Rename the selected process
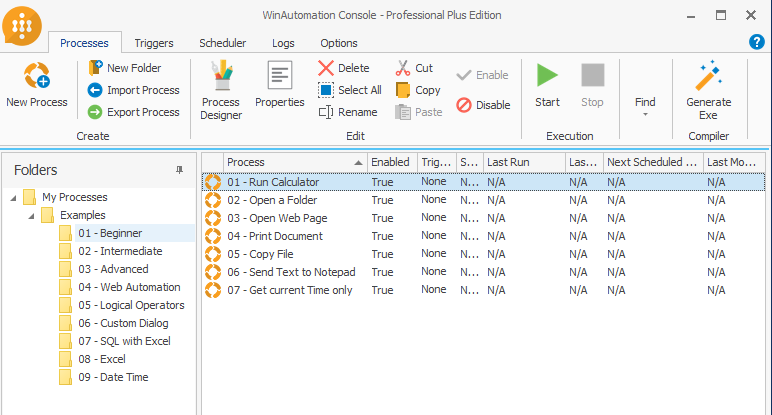Viewport: 772px width, 415px height. point(348,112)
